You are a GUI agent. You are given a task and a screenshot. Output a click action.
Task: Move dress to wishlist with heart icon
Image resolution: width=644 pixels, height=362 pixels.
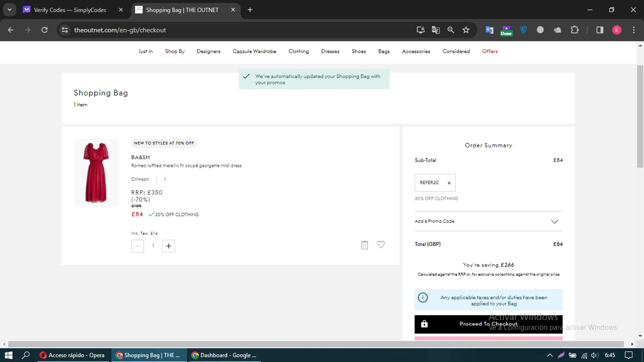381,244
